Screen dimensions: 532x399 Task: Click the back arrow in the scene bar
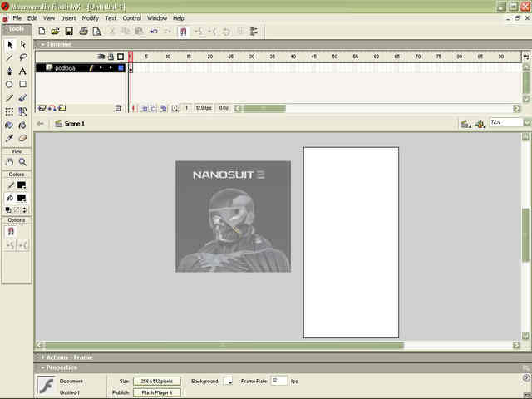[x=40, y=124]
